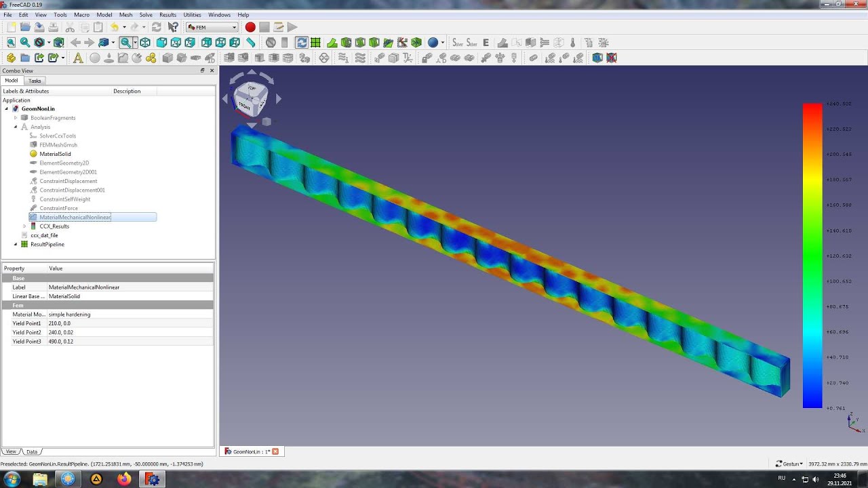
Task: Activate the What's This help cursor
Action: pos(173,27)
